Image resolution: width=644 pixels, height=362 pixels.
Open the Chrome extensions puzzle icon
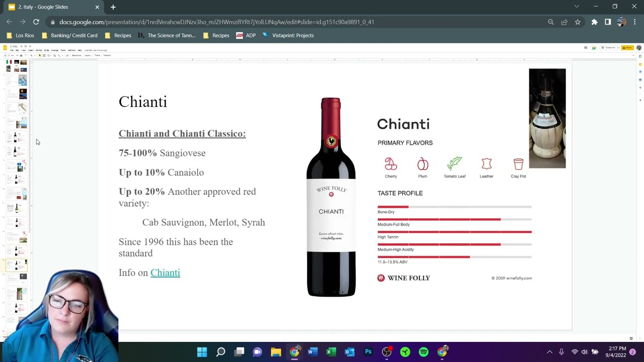click(x=594, y=22)
